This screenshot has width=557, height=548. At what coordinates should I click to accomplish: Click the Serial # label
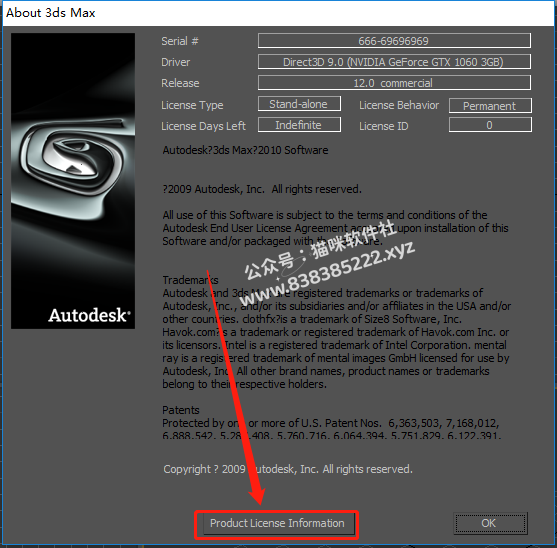point(180,41)
